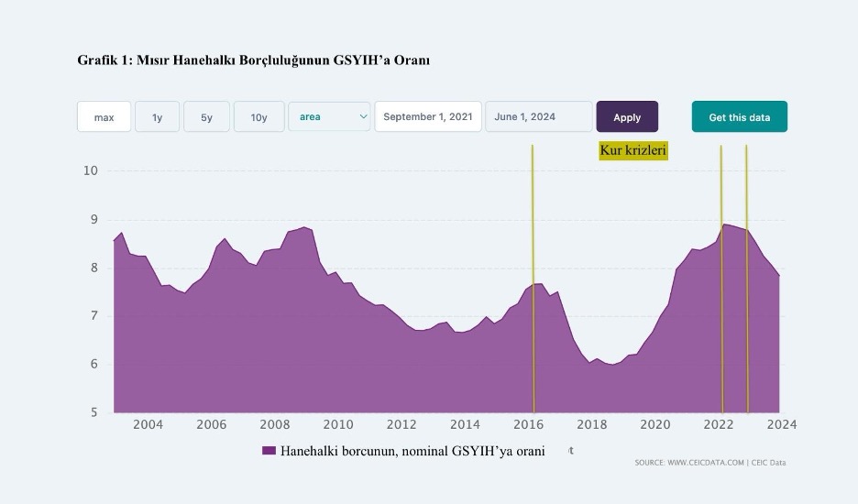Click the 2024 x-axis label

click(x=782, y=425)
